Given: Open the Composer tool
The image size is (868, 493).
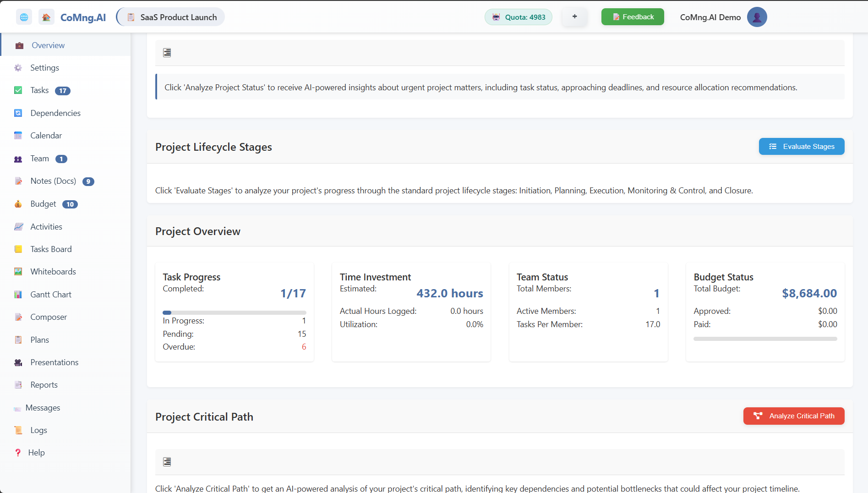Looking at the screenshot, I should coord(48,317).
